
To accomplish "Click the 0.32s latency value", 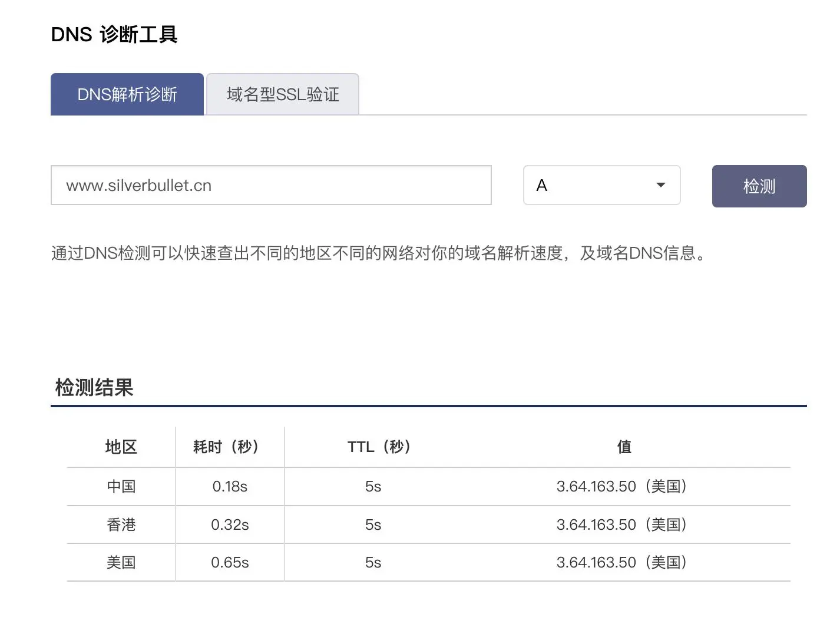I will (230, 524).
